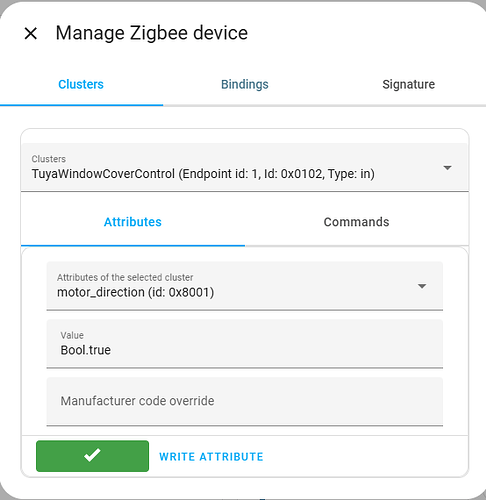486x500 pixels.
Task: Click the white checkmark icon
Action: [x=92, y=455]
